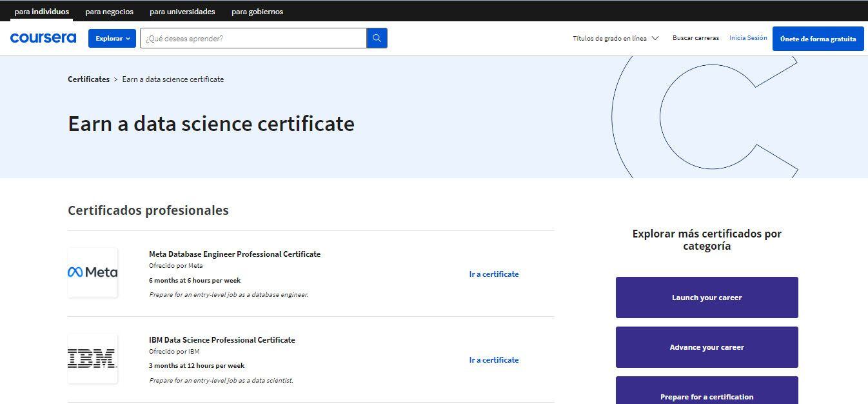
Task: Click the Coursera logo
Action: [x=43, y=38]
